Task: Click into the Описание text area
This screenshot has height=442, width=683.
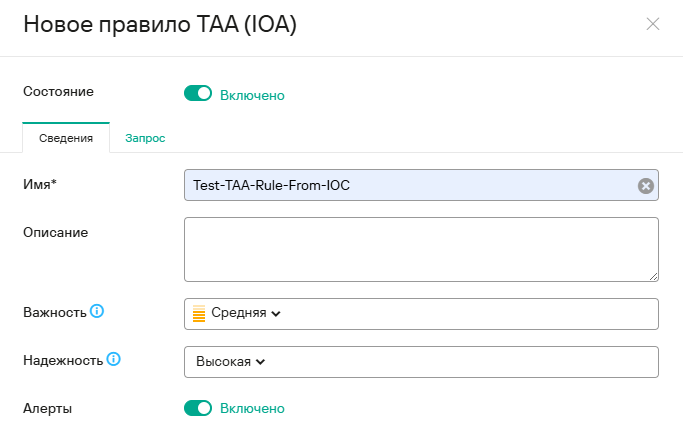Action: point(421,249)
